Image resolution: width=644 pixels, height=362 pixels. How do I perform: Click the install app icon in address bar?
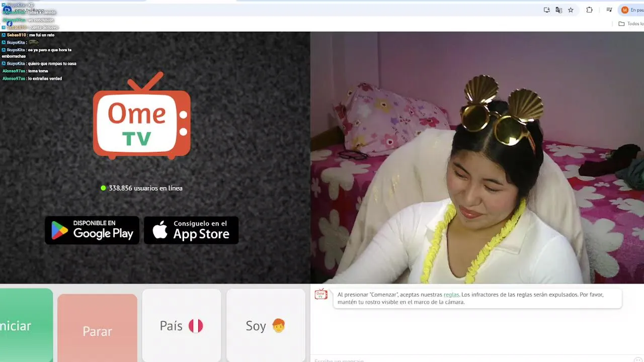[546, 10]
